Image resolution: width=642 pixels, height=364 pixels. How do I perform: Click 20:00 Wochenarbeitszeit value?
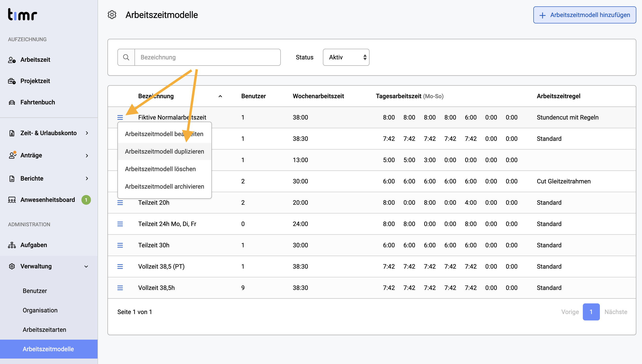300,203
